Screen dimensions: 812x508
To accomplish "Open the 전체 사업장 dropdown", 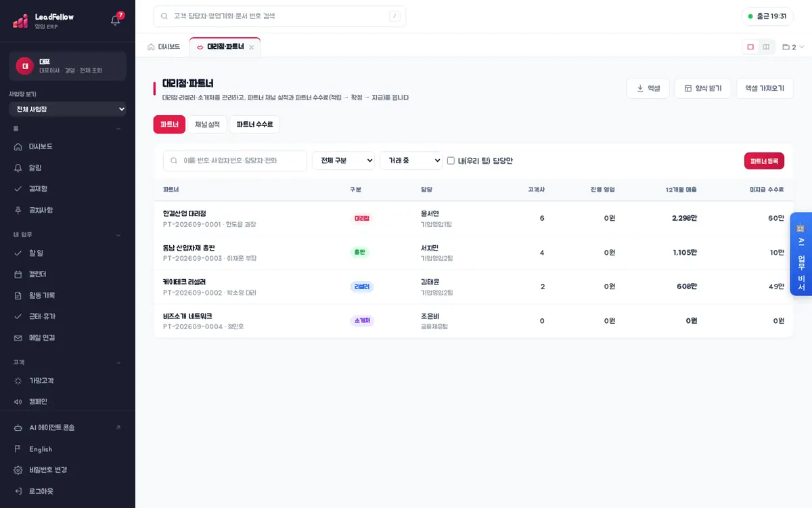I will [68, 109].
